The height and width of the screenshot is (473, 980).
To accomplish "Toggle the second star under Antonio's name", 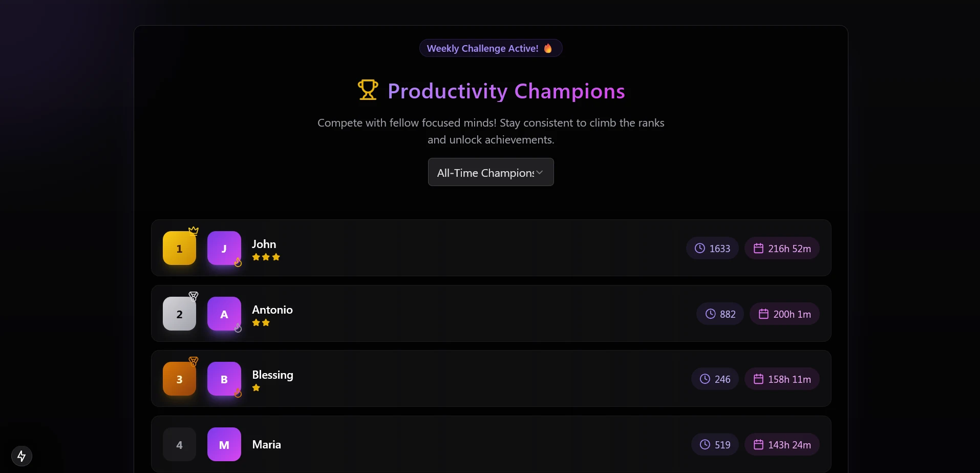I will click(x=266, y=323).
